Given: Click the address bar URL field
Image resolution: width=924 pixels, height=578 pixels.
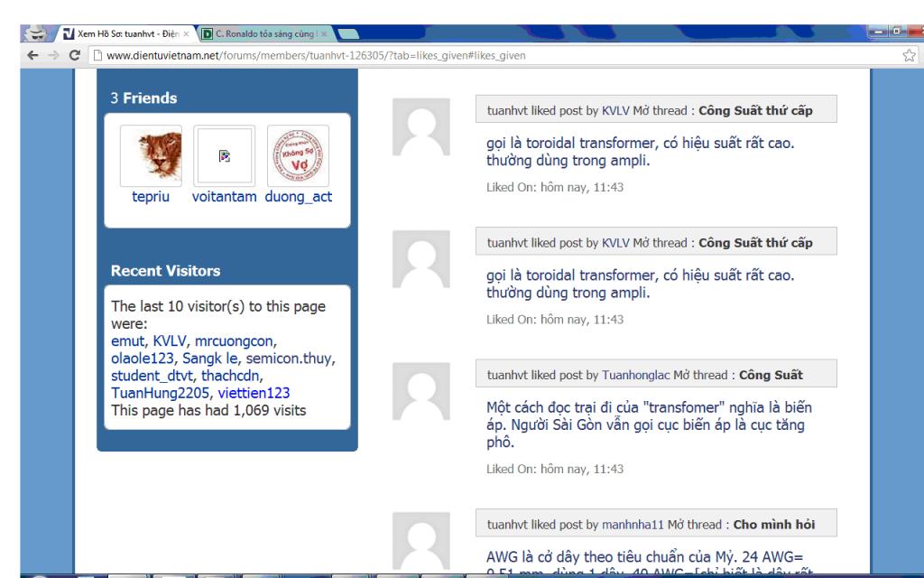Looking at the screenshot, I should (495, 55).
